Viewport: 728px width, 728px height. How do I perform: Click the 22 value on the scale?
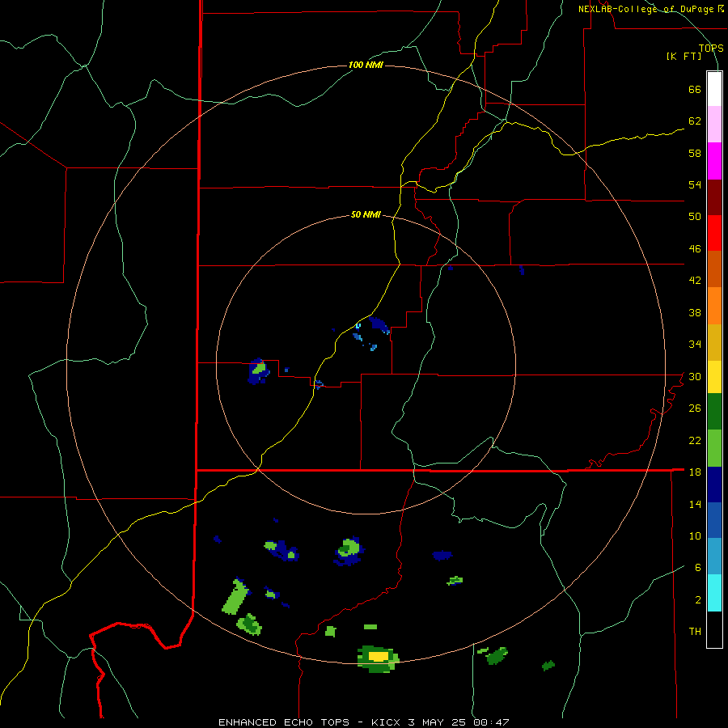tap(695, 440)
